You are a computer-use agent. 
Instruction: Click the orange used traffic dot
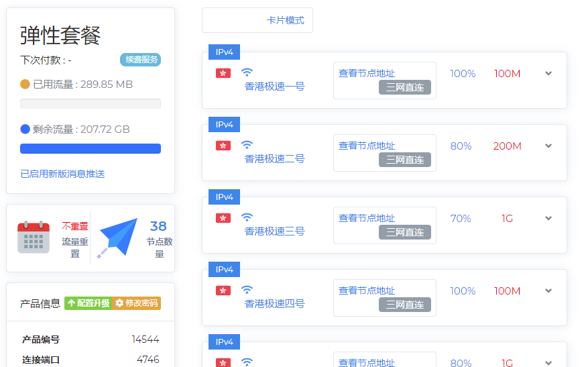click(x=25, y=85)
